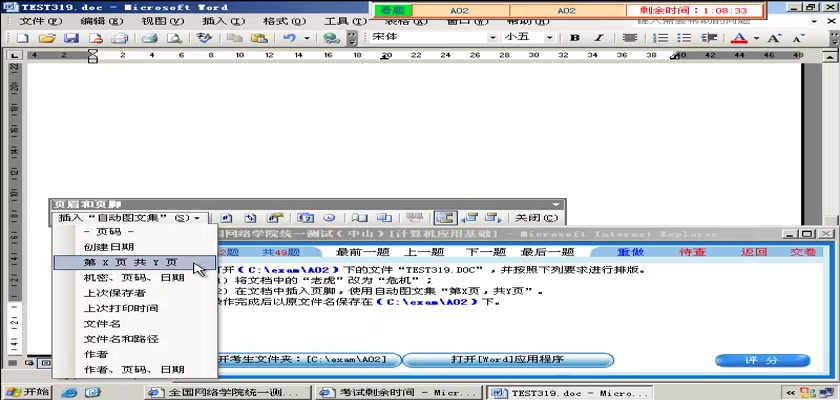Image resolution: width=840 pixels, height=400 pixels.
Task: Open the 插入 menu
Action: [223, 21]
